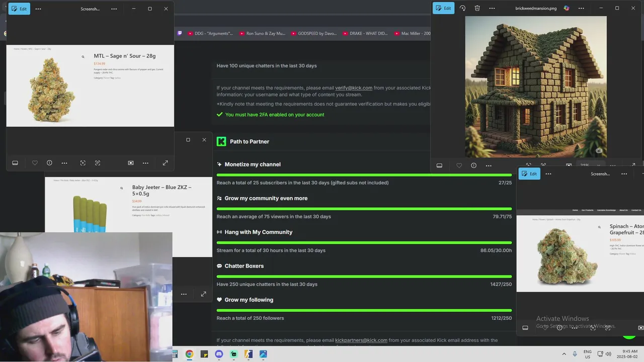Show hidden system tray icons chevron

click(x=564, y=354)
